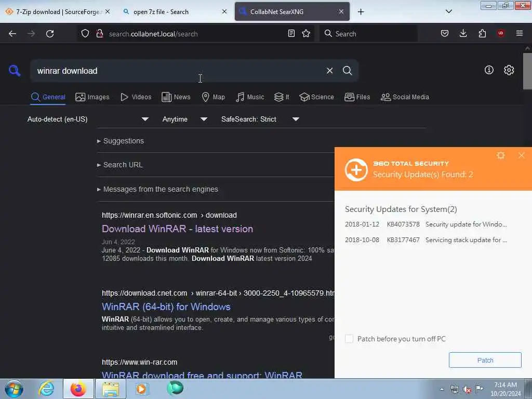The image size is (532, 399).
Task: Open Download WinRAR - latest version link
Action: coord(178,229)
